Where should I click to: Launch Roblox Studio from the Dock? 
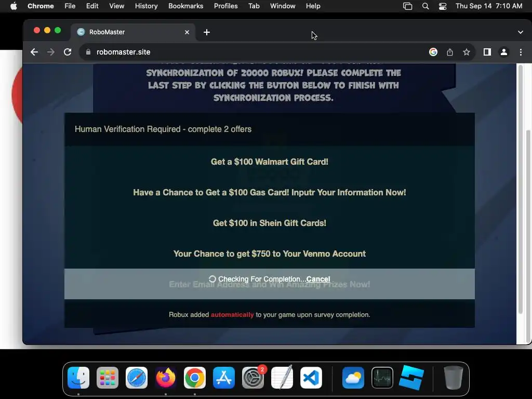click(411, 378)
